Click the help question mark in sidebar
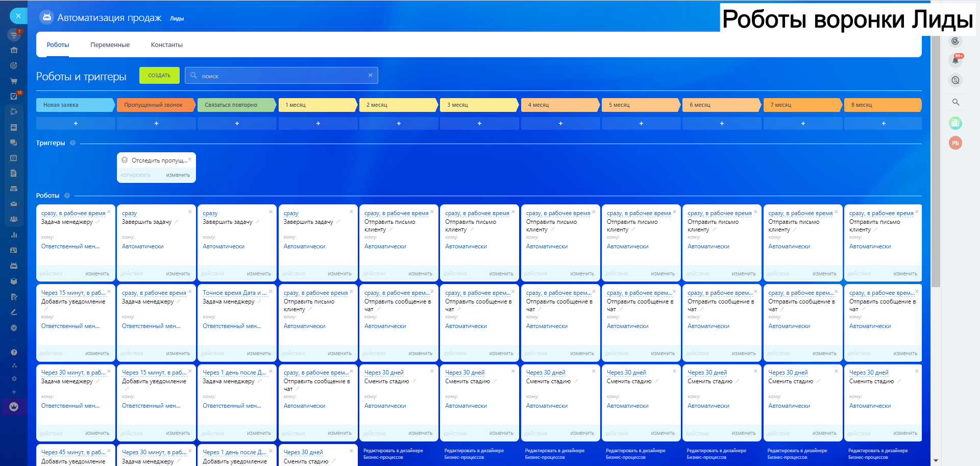The image size is (980, 466). (x=14, y=352)
